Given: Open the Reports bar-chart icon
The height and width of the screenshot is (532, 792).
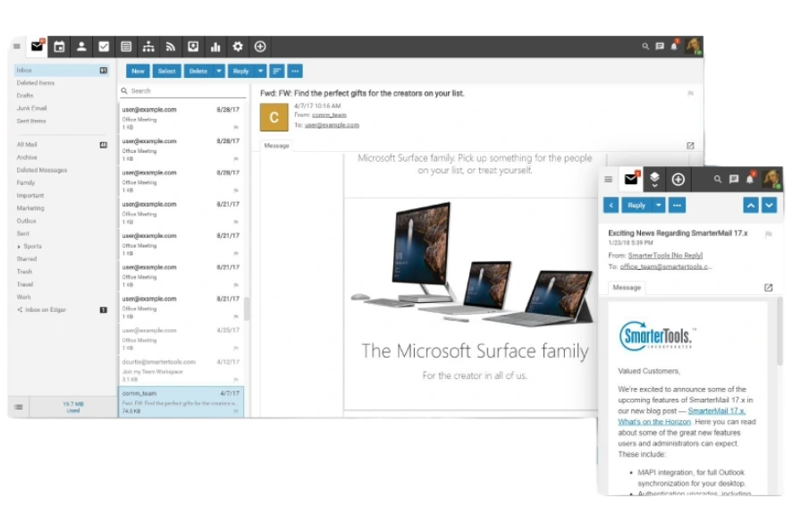Looking at the screenshot, I should click(216, 46).
